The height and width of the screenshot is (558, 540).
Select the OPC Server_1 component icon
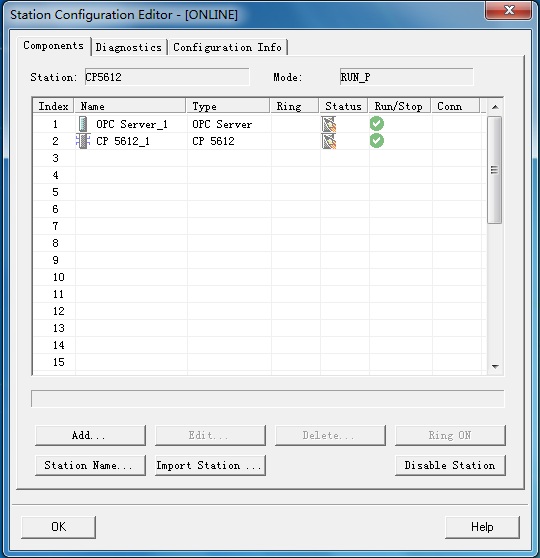pos(83,124)
